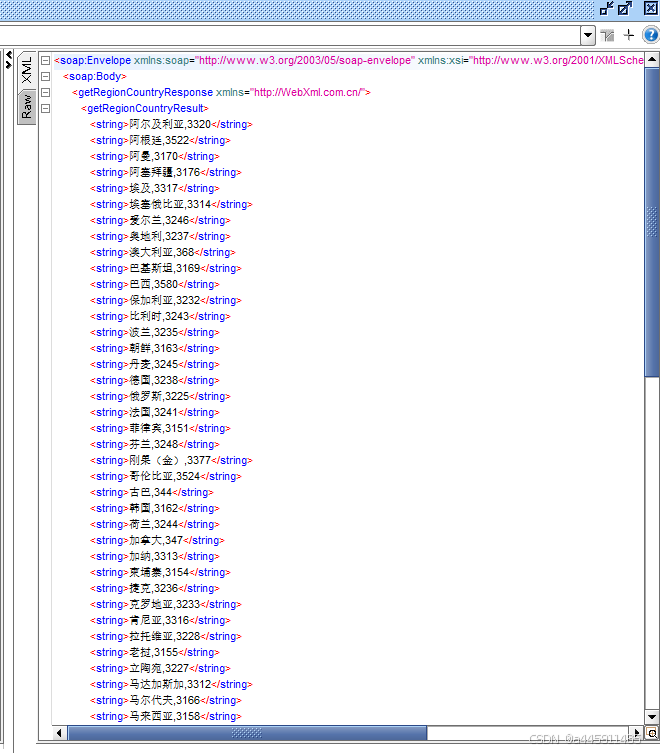Select the row containing 3312
This screenshot has width=660, height=753.
click(171, 685)
